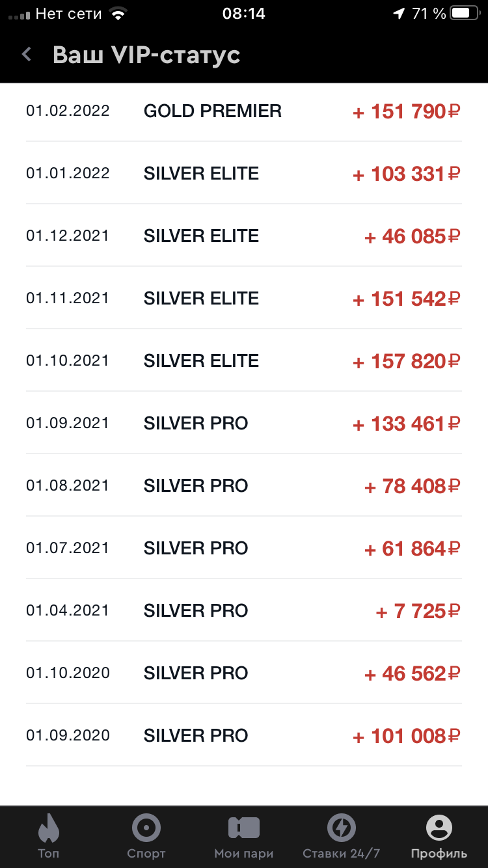Screen dimensions: 488x868
Task: Tap the Profile person icon
Action: (439, 828)
